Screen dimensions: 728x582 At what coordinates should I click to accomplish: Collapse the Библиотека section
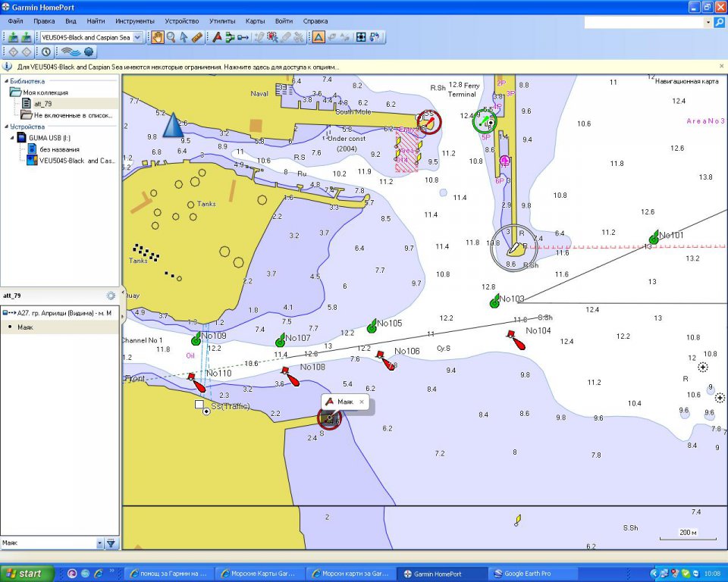[6, 81]
